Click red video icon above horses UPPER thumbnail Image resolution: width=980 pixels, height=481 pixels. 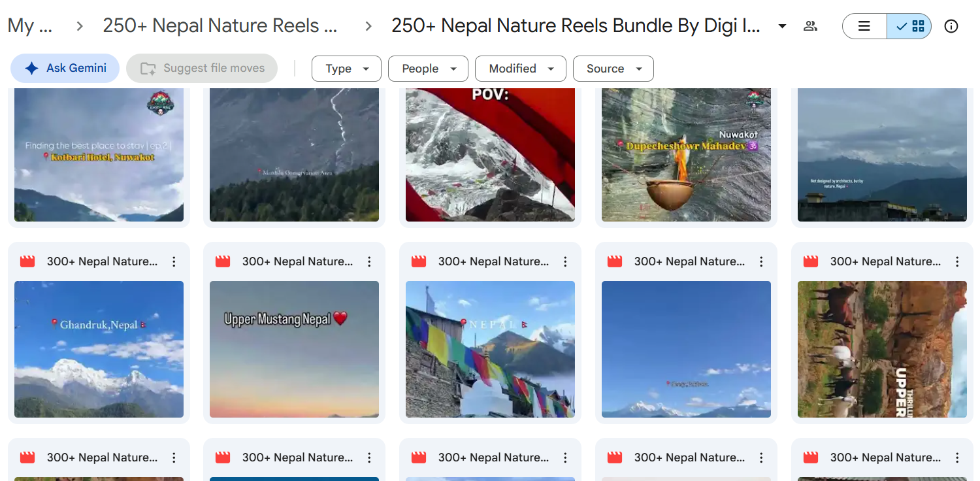point(811,261)
